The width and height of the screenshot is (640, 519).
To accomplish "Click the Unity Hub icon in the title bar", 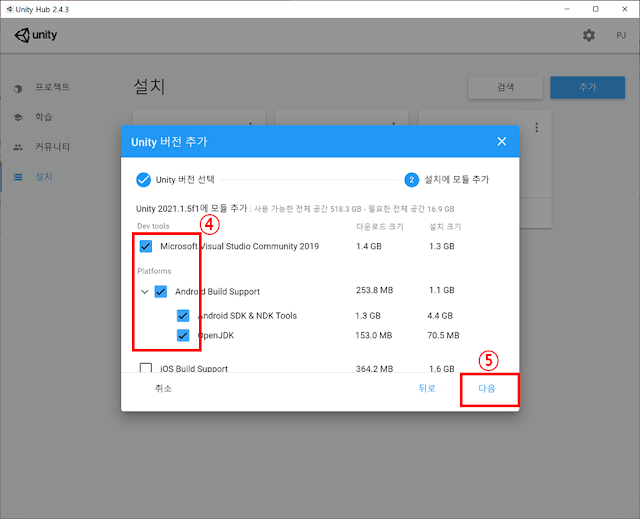I will [x=9, y=9].
